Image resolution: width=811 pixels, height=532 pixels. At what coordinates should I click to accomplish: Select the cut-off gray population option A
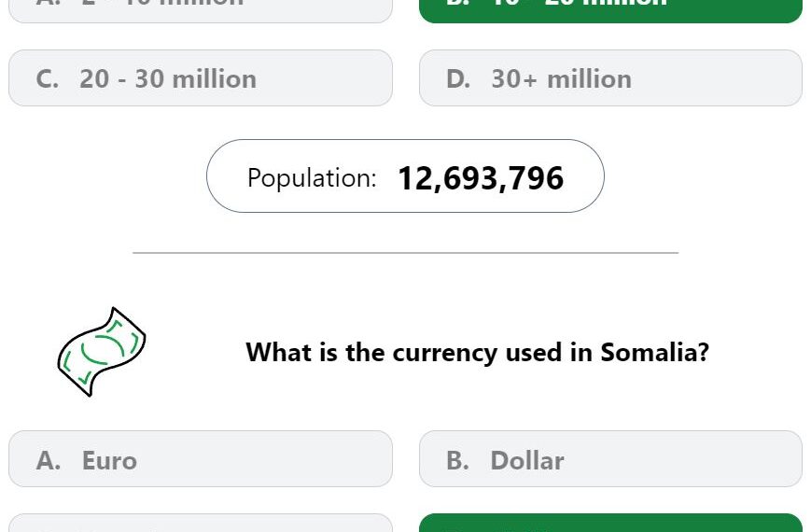click(201, 11)
